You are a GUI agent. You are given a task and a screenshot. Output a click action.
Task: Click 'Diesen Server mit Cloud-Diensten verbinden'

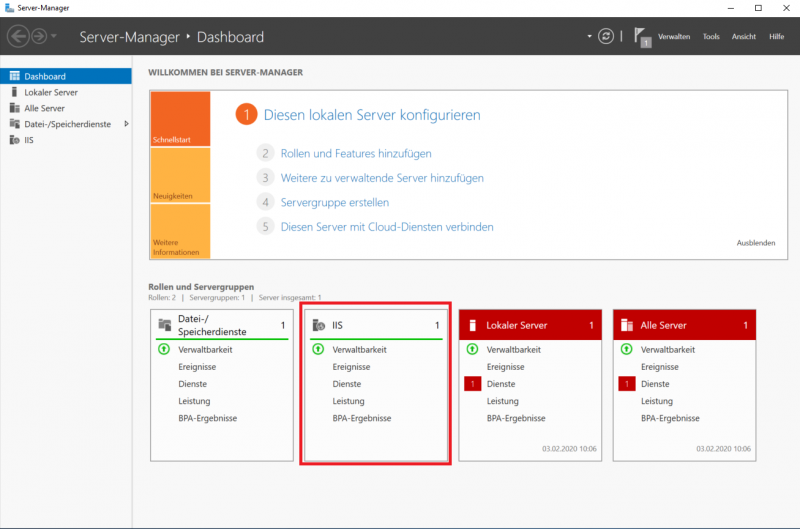point(386,227)
